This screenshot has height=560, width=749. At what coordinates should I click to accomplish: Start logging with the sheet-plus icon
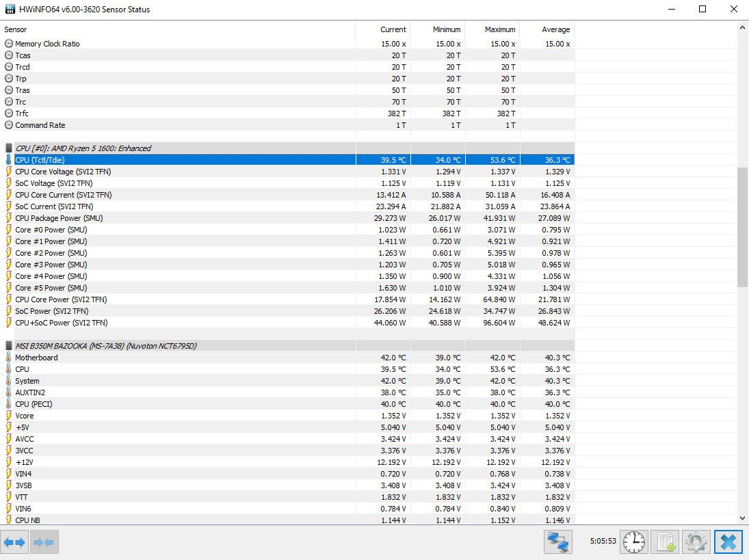(x=665, y=542)
